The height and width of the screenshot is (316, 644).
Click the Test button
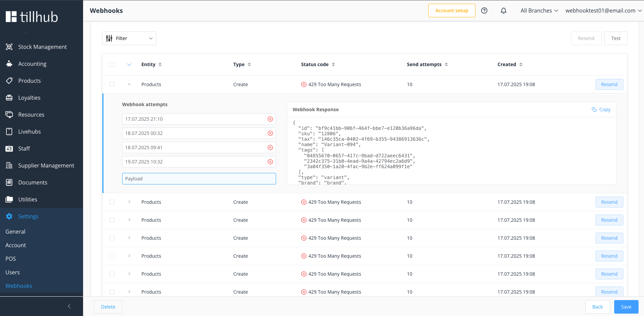point(616,38)
